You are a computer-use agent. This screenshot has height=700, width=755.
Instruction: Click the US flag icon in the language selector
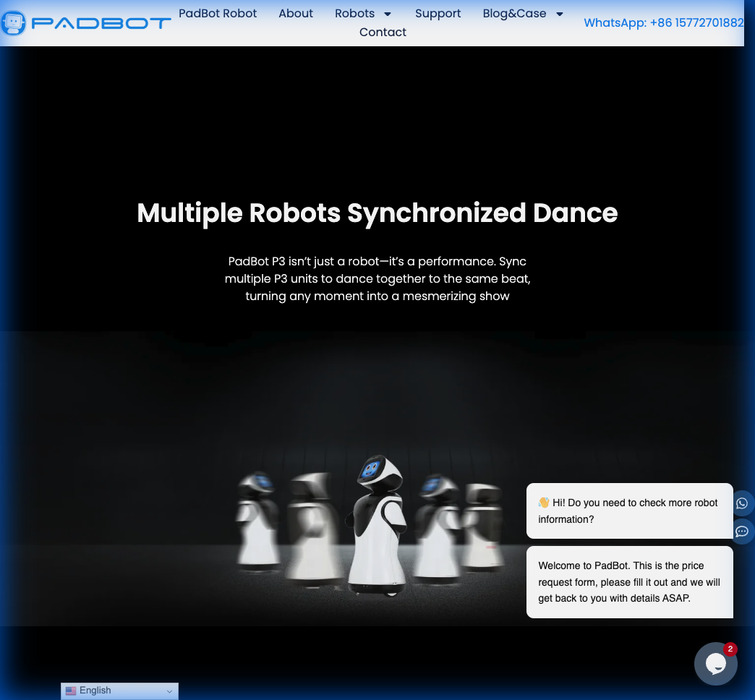(x=71, y=691)
